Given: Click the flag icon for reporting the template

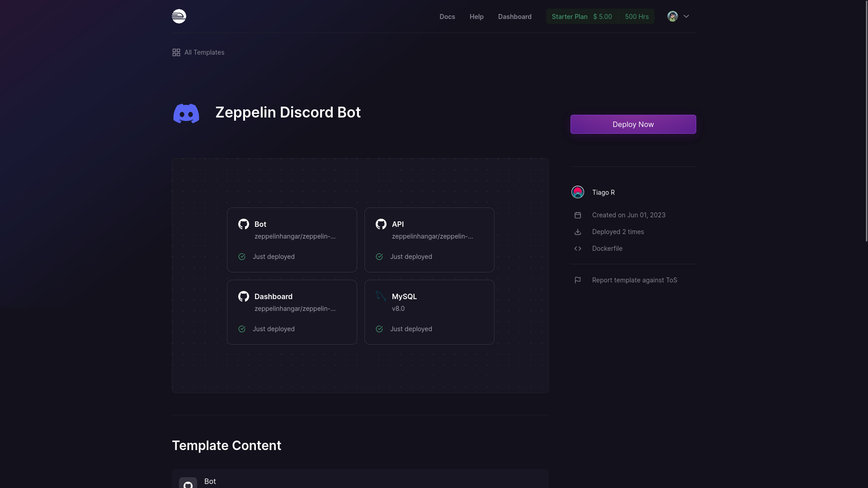Looking at the screenshot, I should (578, 280).
